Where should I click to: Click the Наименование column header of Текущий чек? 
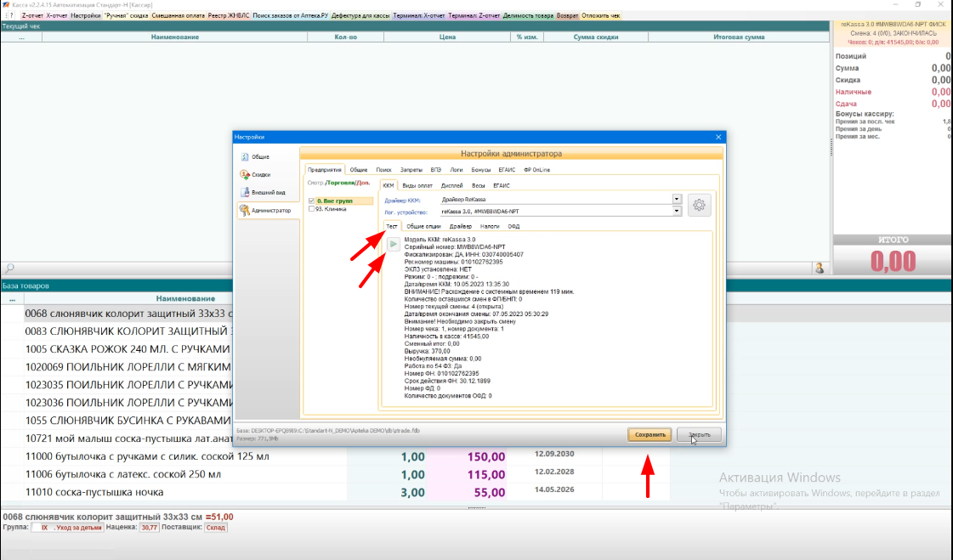point(175,37)
